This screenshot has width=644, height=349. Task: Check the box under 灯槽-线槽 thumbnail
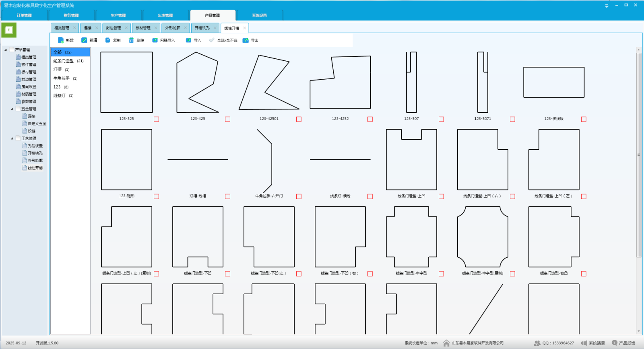coord(227,196)
